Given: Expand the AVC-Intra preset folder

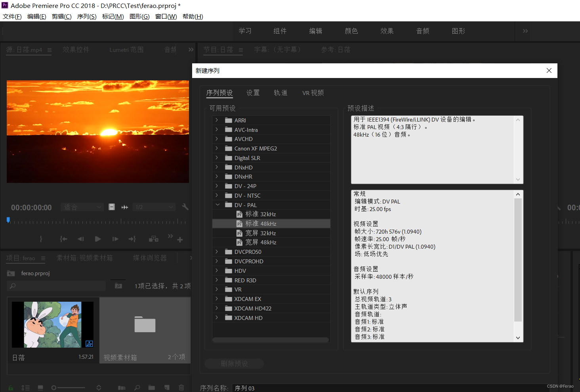Looking at the screenshot, I should [217, 129].
